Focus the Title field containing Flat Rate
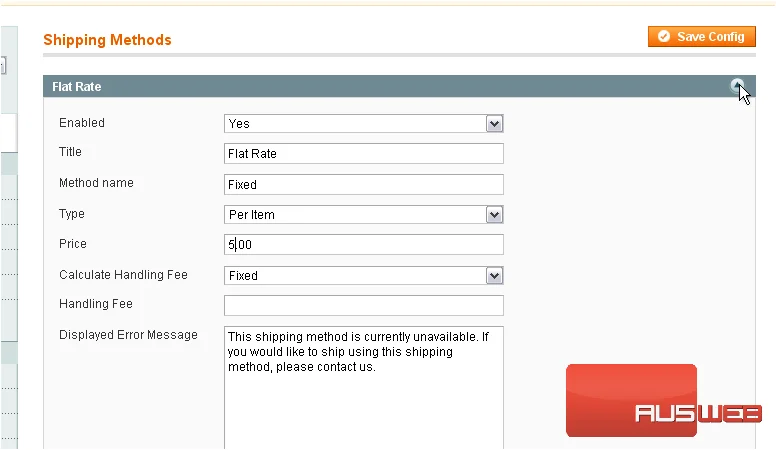 pos(364,153)
